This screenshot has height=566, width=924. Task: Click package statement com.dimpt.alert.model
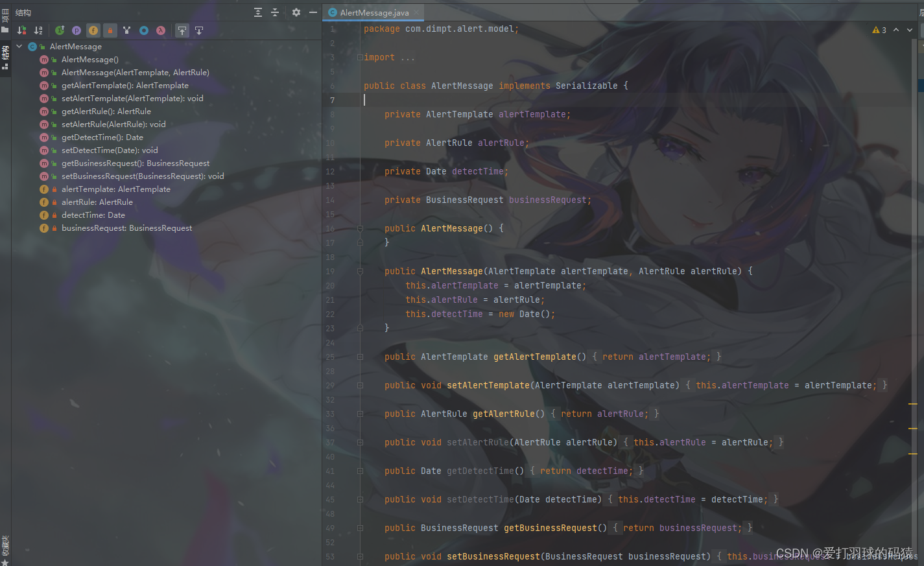point(441,29)
